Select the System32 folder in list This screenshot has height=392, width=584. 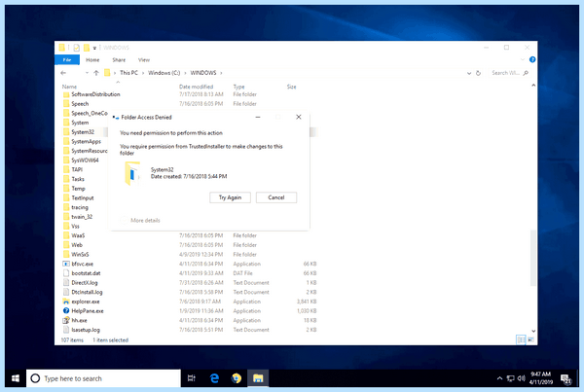tap(83, 132)
